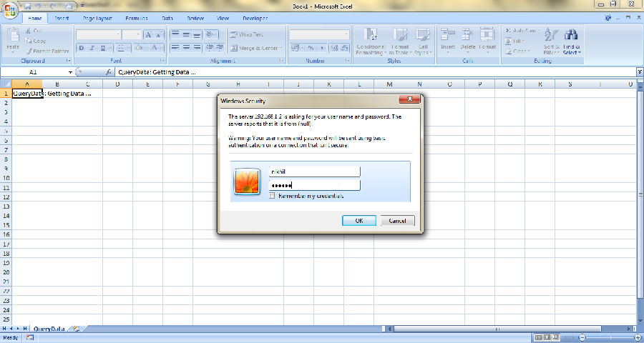
Task: Expand the Name Box dropdown arrow
Action: point(70,72)
